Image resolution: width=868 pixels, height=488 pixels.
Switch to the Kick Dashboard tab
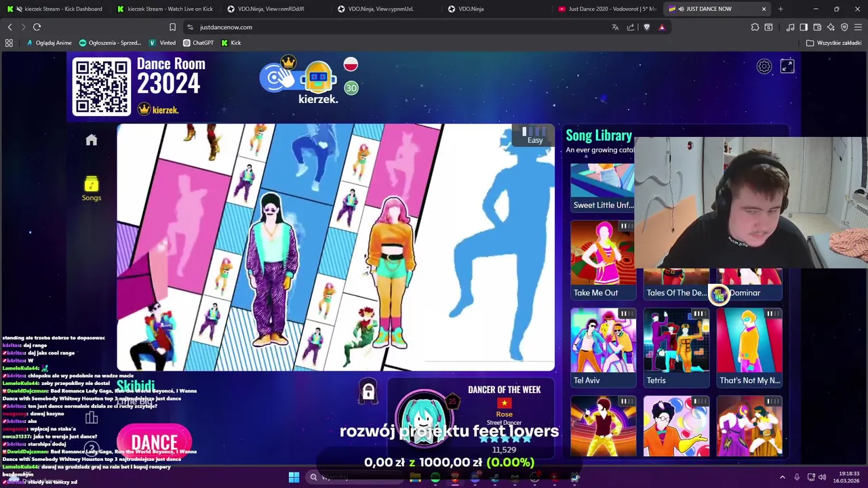54,9
